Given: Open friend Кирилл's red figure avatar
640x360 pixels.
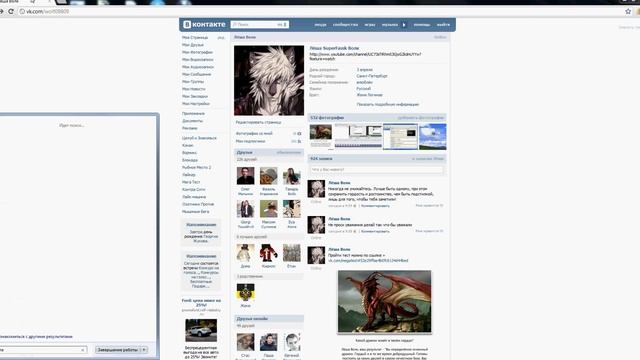Looking at the screenshot, I should [x=269, y=253].
